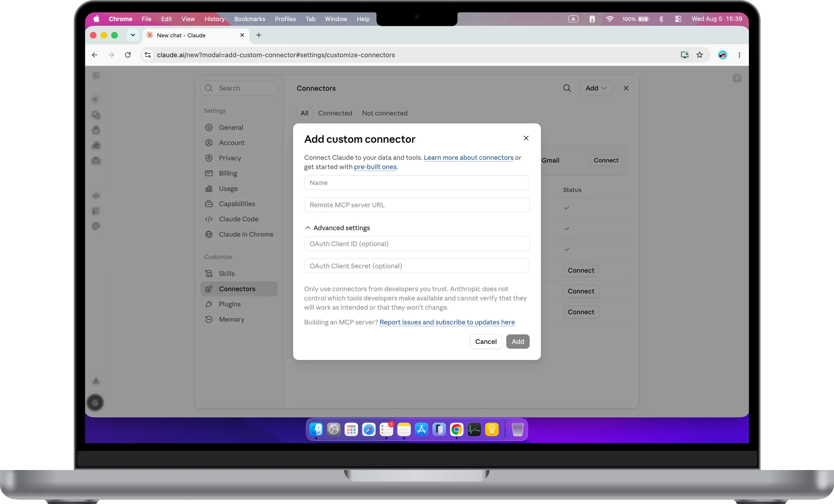Click the Name input field
The image size is (834, 504).
pos(417,183)
